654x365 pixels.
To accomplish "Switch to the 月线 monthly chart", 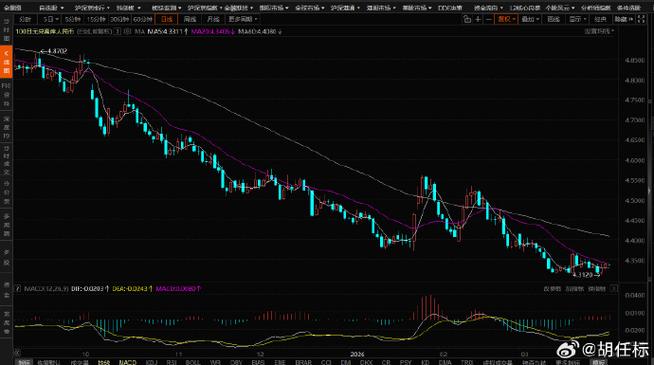I will point(213,19).
